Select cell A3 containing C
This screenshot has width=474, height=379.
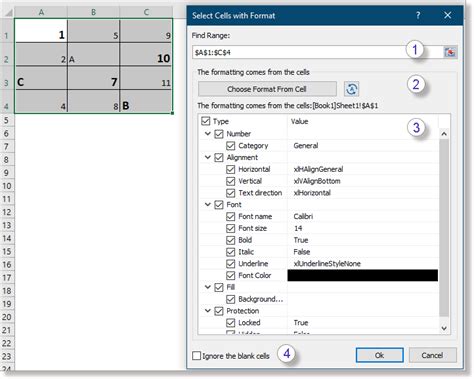(x=41, y=78)
